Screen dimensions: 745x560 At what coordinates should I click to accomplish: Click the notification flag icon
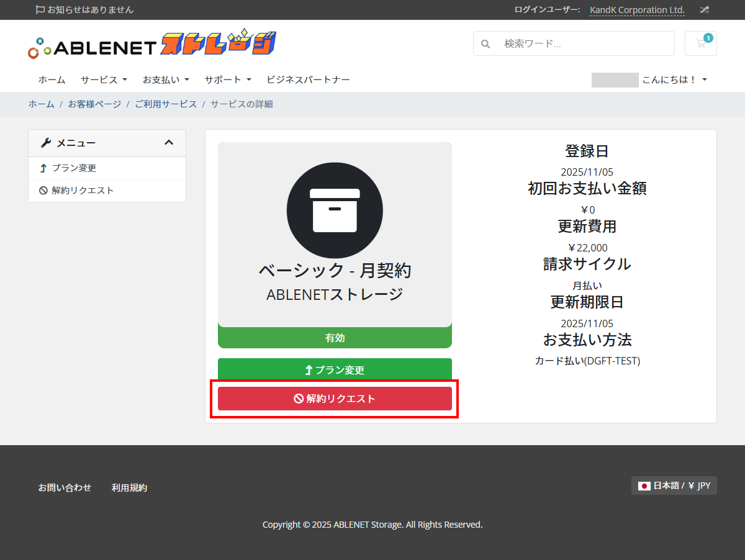[x=40, y=10]
